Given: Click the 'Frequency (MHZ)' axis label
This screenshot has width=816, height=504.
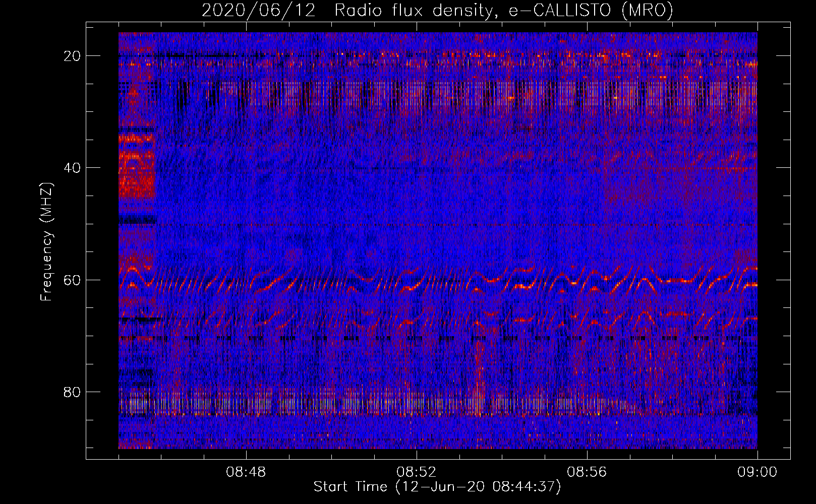Looking at the screenshot, I should pyautogui.click(x=46, y=242).
